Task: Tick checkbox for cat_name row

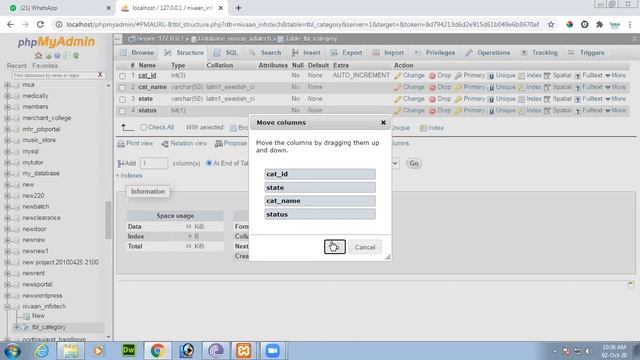Action: point(122,87)
